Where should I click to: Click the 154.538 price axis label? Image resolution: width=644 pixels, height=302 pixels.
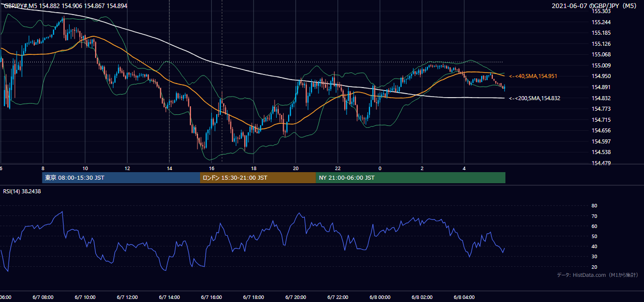[601, 152]
